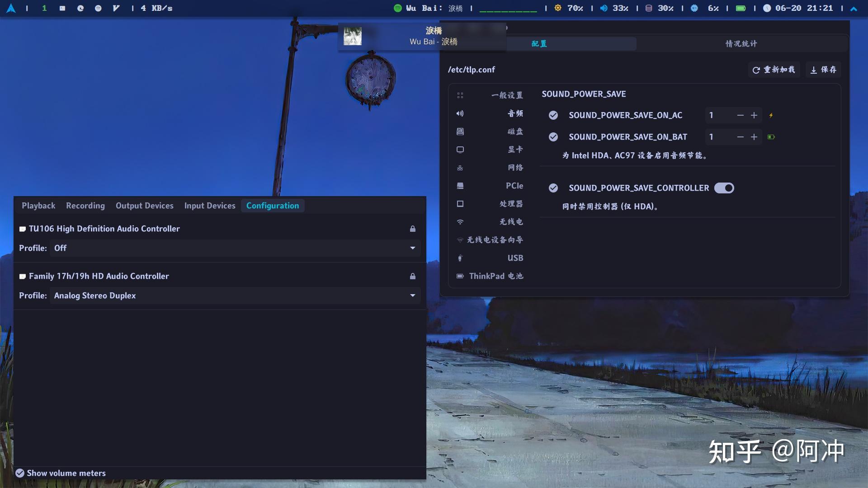Viewport: 868px width, 488px height.
Task: Switch to the Input Devices tab
Action: (x=209, y=206)
